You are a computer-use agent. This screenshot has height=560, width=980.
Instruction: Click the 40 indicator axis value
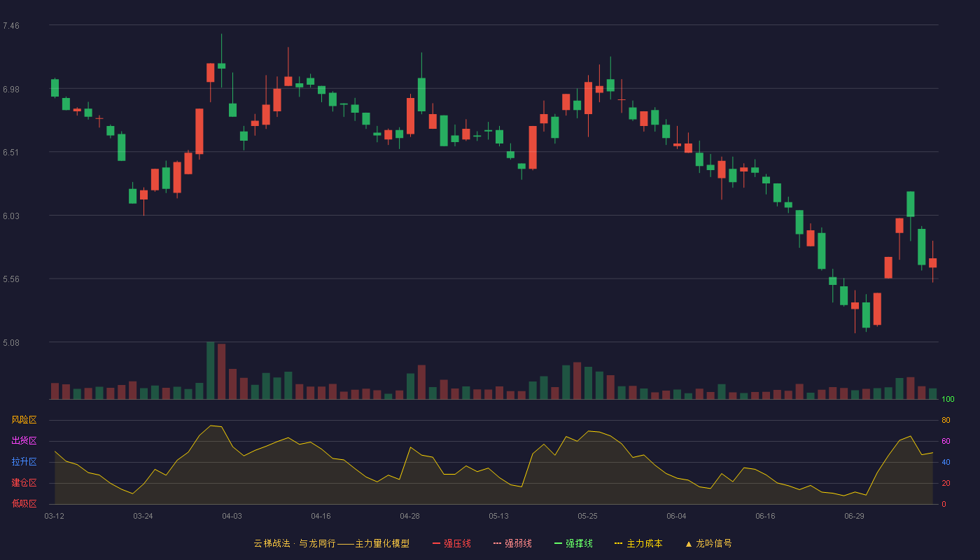click(946, 462)
